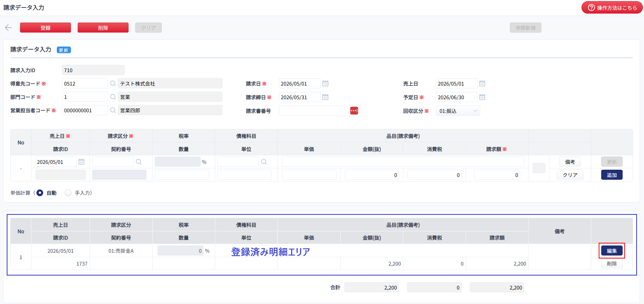Select 自動 unit price calculation

(x=40, y=193)
